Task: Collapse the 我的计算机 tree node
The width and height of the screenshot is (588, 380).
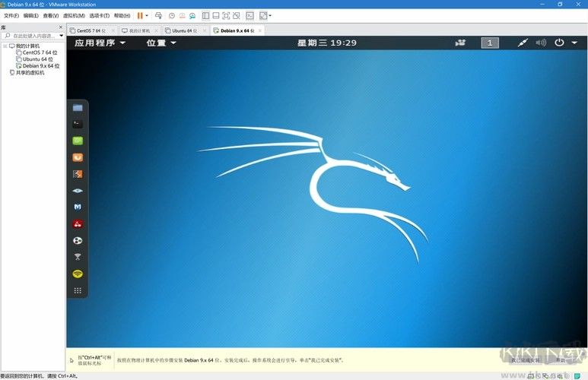Action: 5,46
